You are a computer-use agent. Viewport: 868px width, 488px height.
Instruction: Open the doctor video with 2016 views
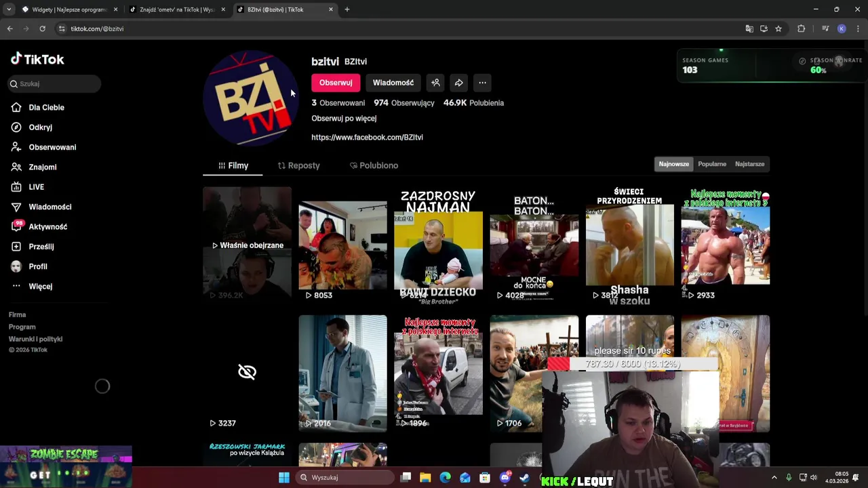[x=342, y=373]
